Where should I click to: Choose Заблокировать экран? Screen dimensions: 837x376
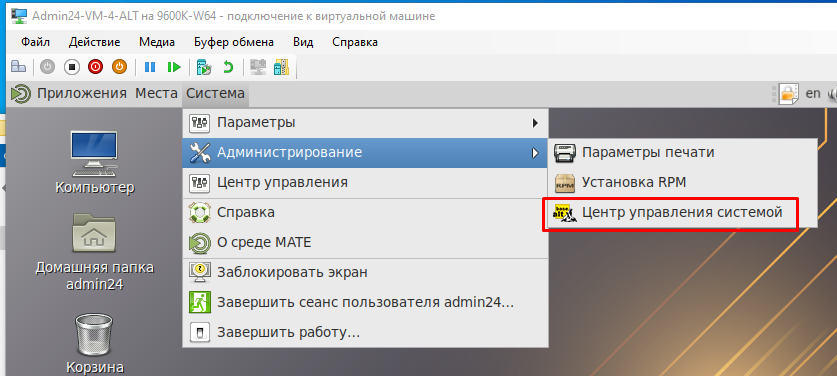coord(366,273)
